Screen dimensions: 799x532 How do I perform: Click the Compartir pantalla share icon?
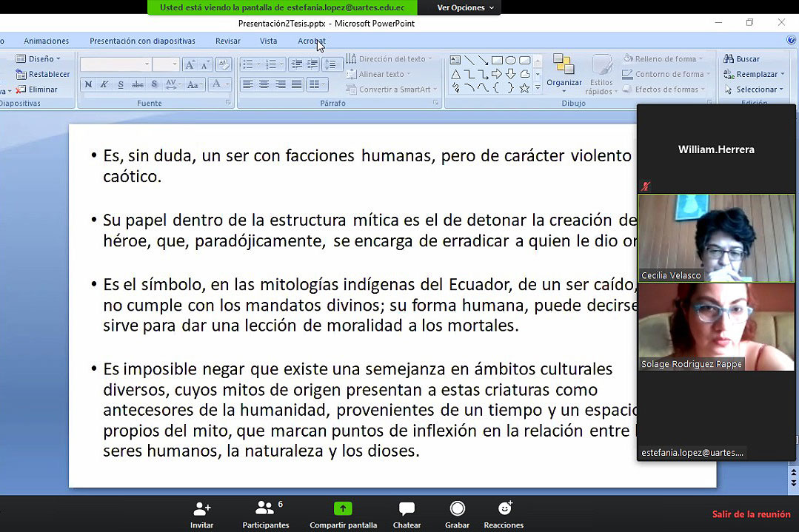(342, 509)
